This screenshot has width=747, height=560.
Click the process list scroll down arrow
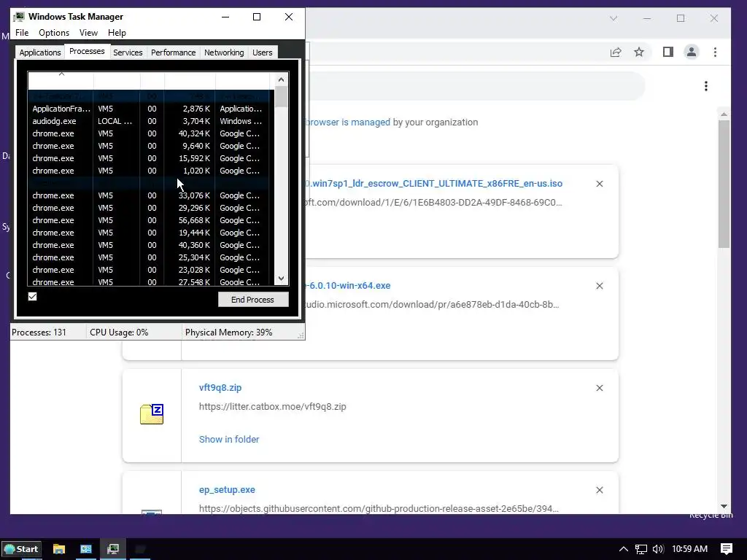pos(281,279)
